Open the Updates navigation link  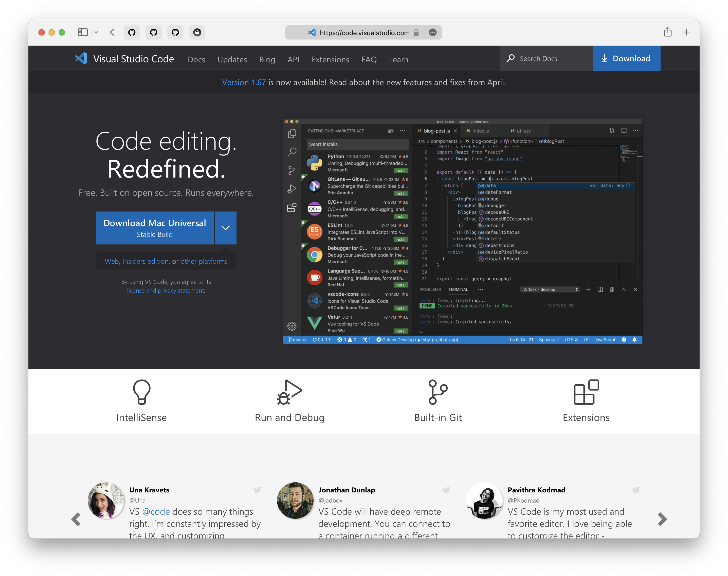[x=232, y=59]
